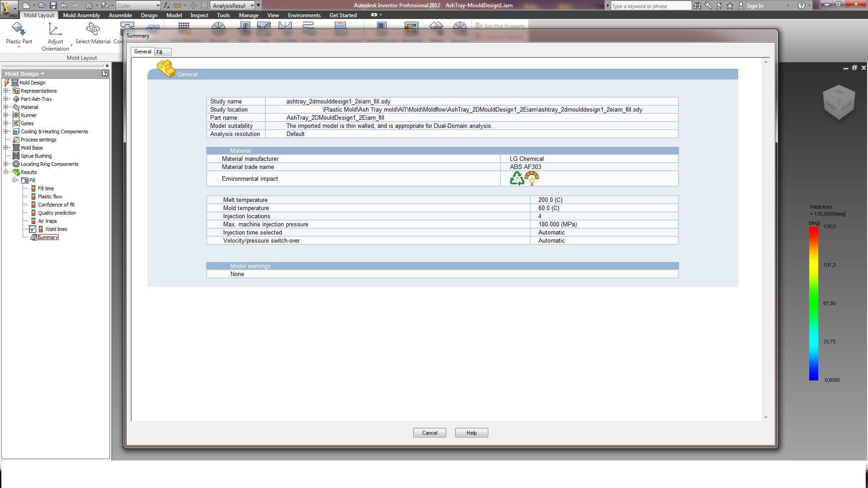
Task: Click the weld lines color legend bar
Action: point(814,303)
